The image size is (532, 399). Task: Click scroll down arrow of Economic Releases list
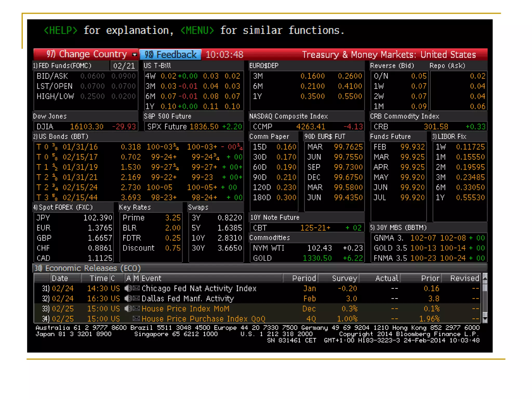coord(485,319)
